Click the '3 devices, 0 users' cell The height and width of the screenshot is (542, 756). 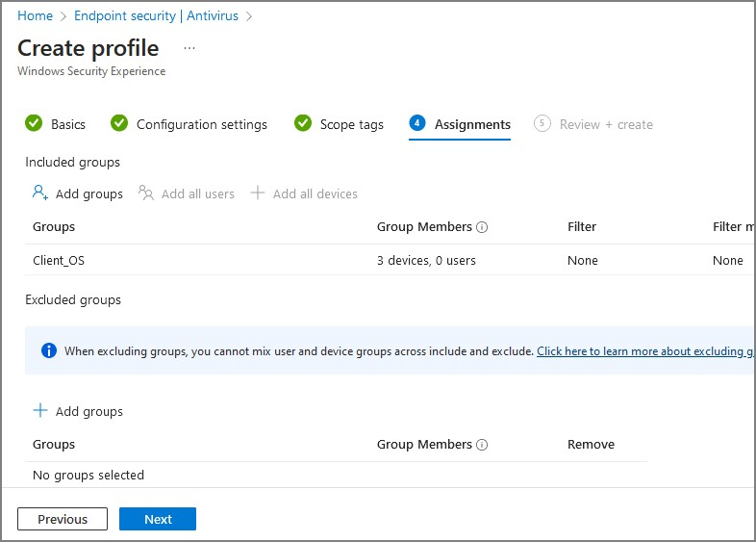click(x=426, y=261)
